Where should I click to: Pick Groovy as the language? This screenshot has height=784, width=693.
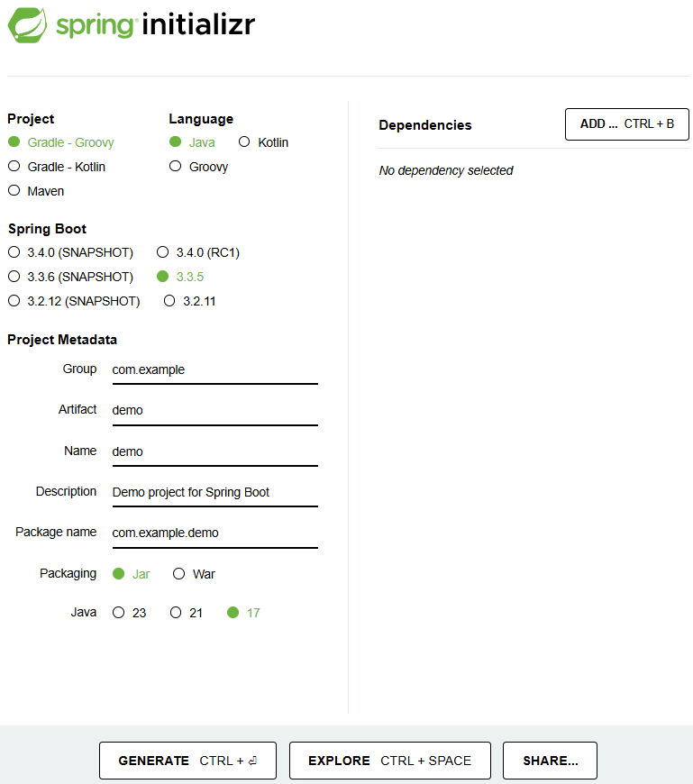198,167
